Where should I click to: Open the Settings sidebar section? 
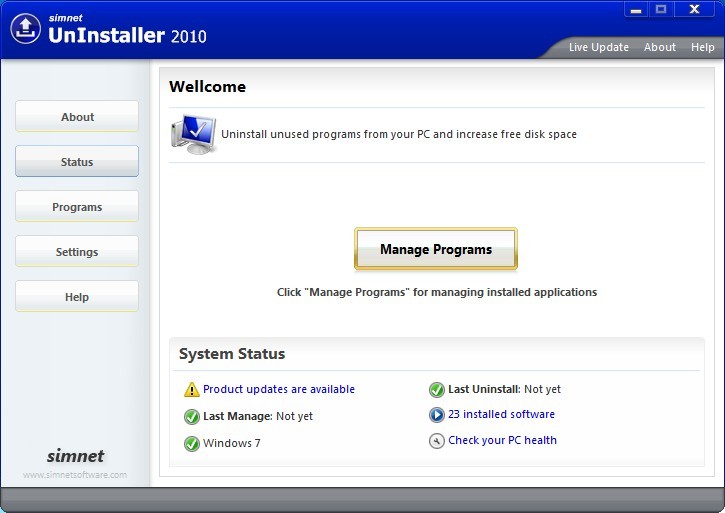[77, 252]
